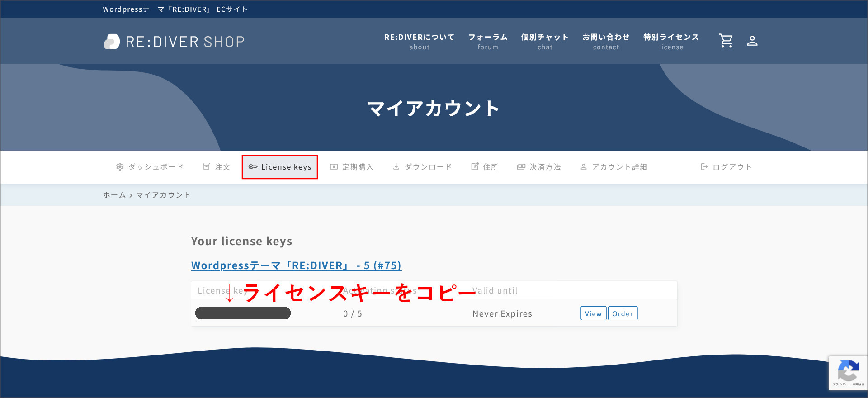The height and width of the screenshot is (398, 868).
Task: Click the RE:DIVER SHOP logo
Action: coord(175,42)
